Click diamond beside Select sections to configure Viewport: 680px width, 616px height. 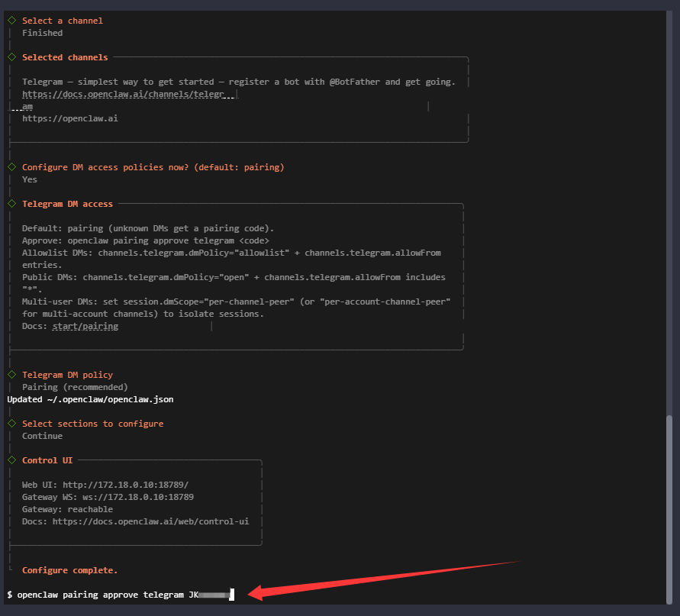(x=11, y=424)
